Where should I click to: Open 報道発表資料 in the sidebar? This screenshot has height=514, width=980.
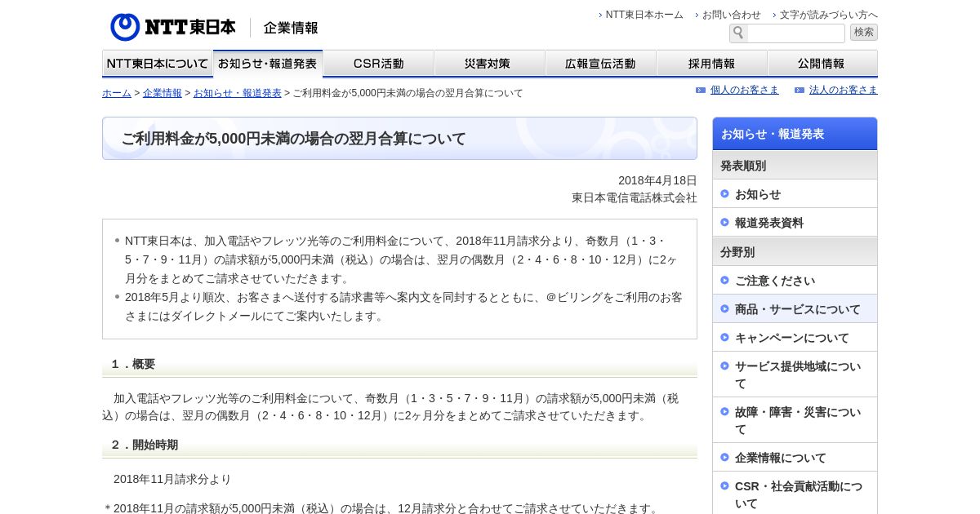(795, 222)
